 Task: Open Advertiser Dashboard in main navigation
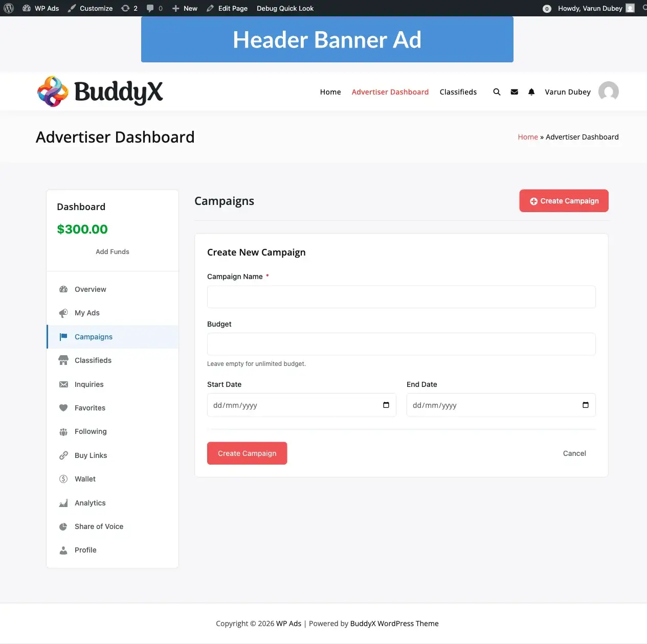(x=390, y=92)
